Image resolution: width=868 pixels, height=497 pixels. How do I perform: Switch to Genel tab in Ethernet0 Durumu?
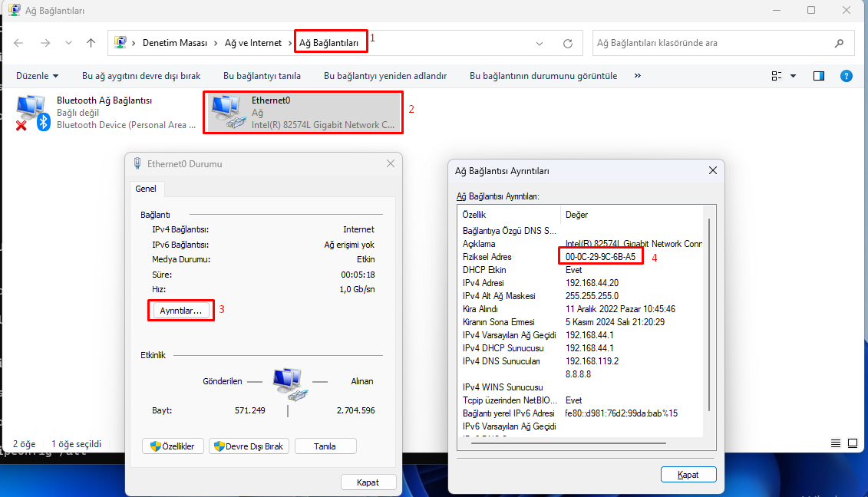pos(146,189)
